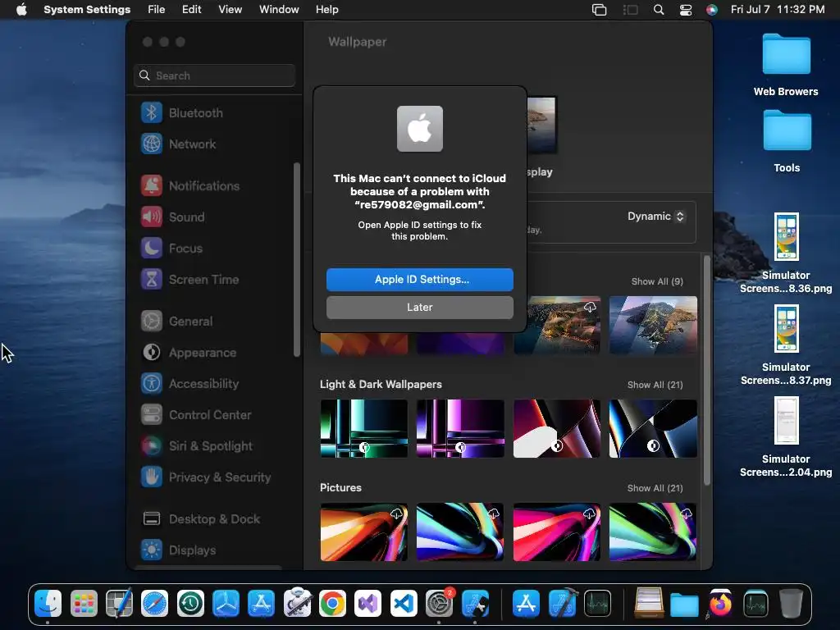Activate Siri from the menu bar
The image size is (840, 630).
[711, 10]
